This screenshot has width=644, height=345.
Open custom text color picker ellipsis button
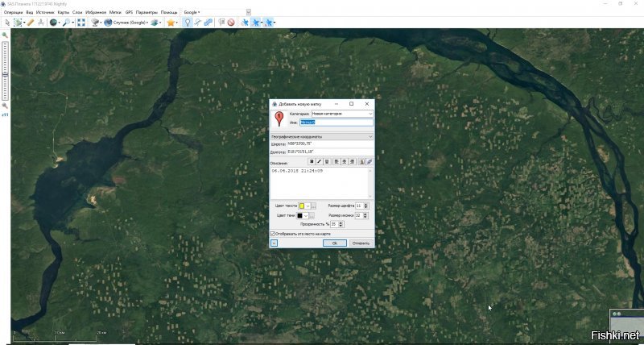point(313,206)
